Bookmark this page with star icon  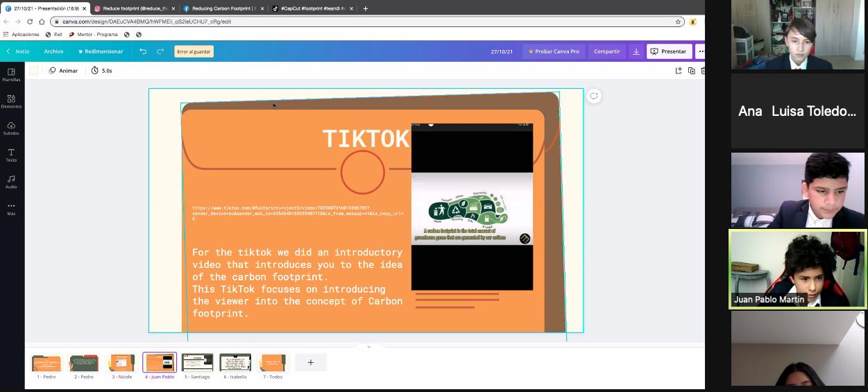[x=679, y=22]
